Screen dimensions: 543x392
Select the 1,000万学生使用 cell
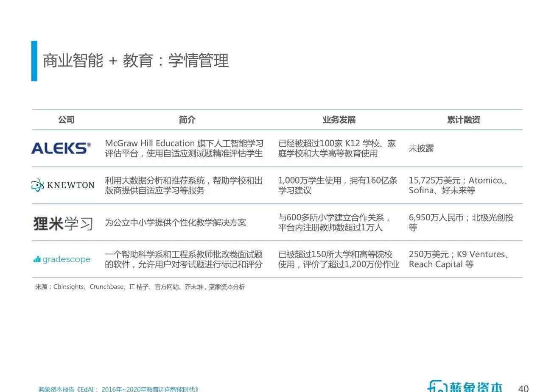point(338,185)
